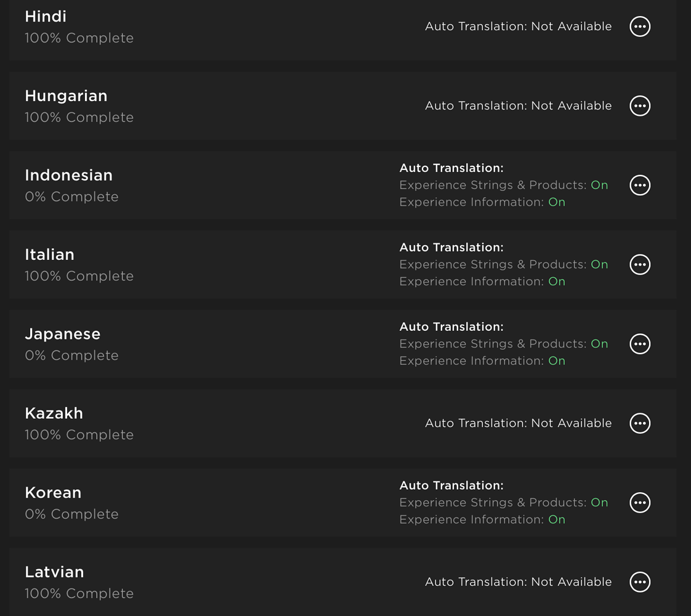The height and width of the screenshot is (616, 691).
Task: Open the options menu for Japanese
Action: (x=640, y=344)
